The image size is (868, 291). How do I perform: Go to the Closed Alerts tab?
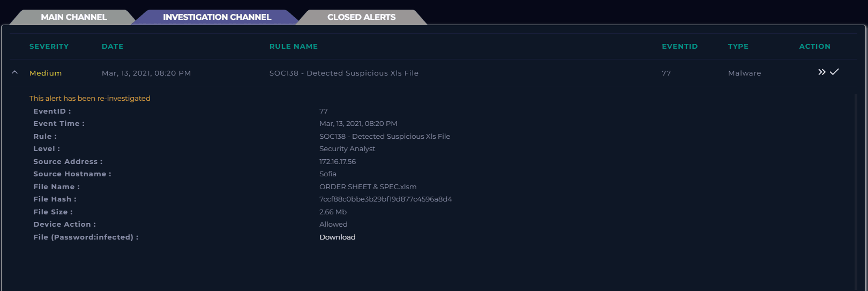(x=361, y=17)
